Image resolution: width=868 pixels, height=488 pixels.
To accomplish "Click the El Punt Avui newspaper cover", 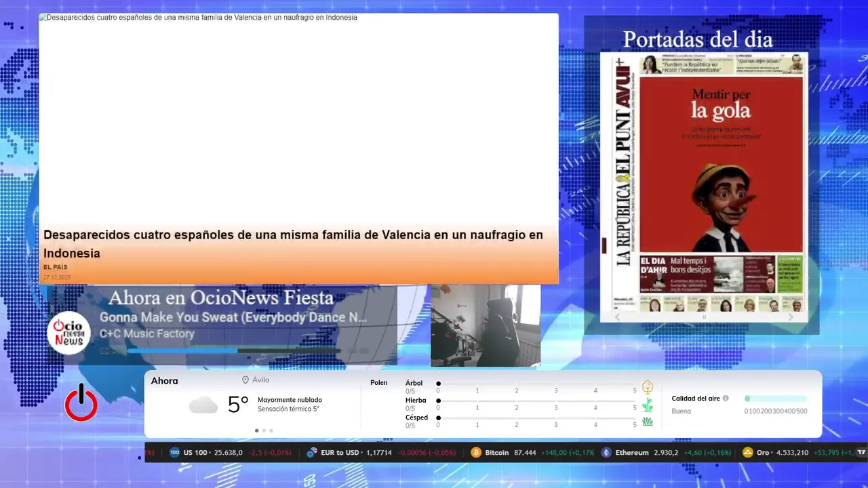I will [704, 182].
